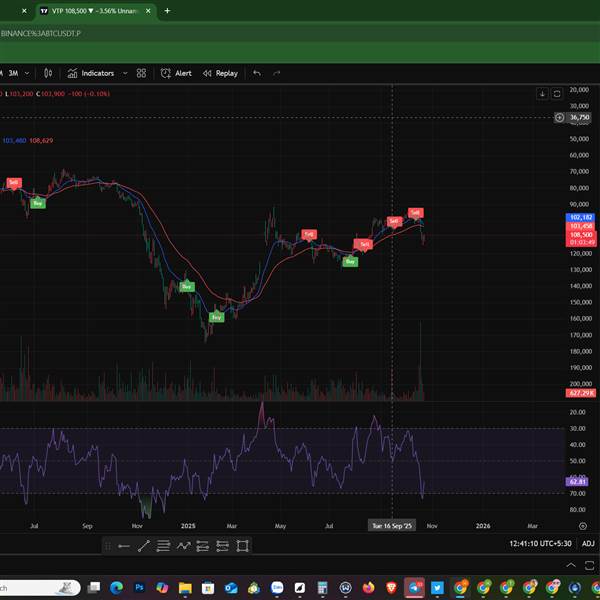The width and height of the screenshot is (600, 600).
Task: Open the candlestick chart style selector
Action: (49, 73)
